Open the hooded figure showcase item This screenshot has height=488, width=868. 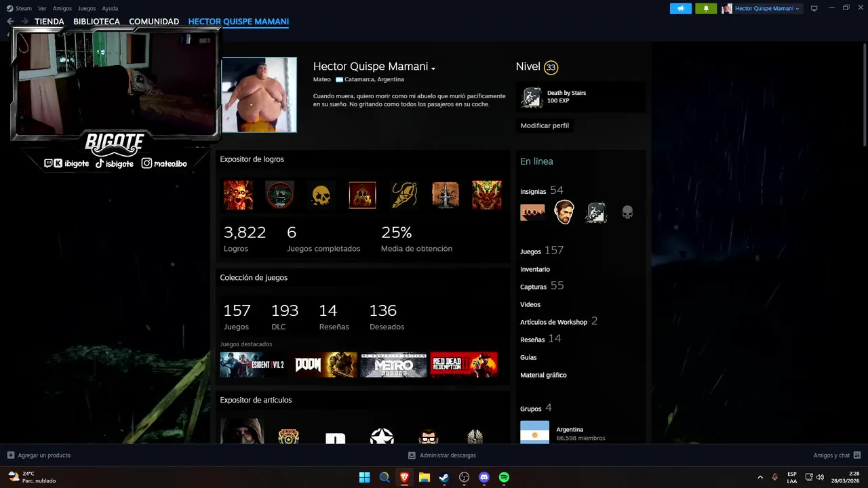(x=241, y=431)
